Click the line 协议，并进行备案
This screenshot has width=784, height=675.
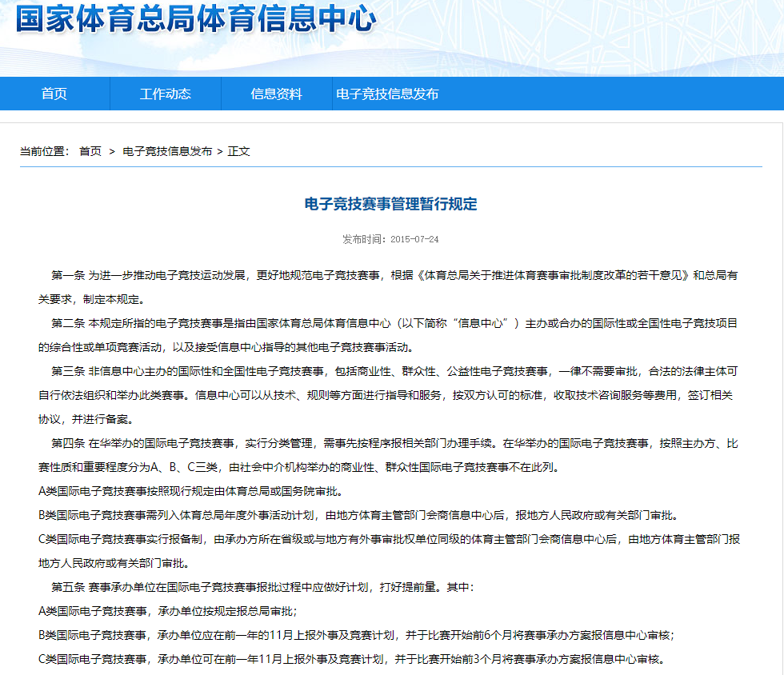[x=86, y=420]
